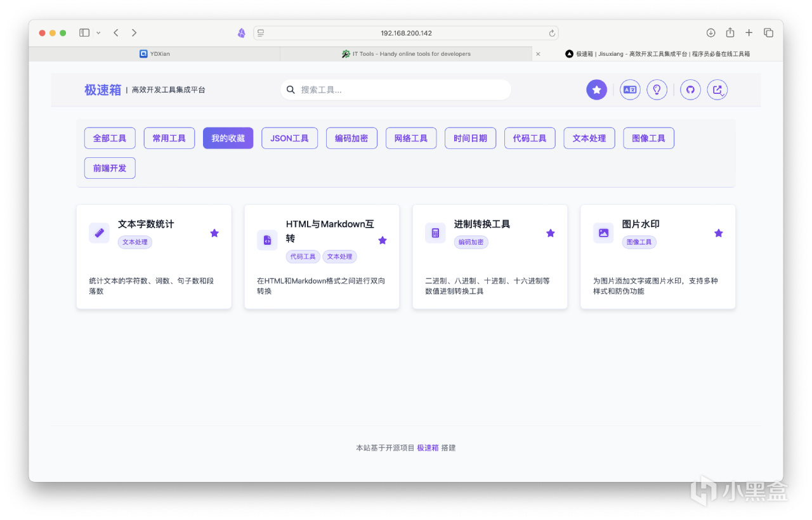Open a new tab with the plus icon

(749, 33)
